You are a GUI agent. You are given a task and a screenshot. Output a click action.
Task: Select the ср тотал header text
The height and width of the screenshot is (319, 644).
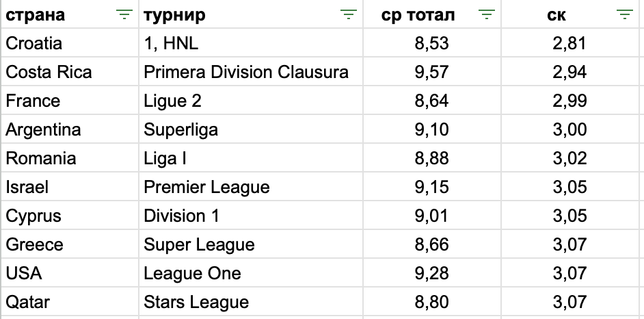click(418, 15)
